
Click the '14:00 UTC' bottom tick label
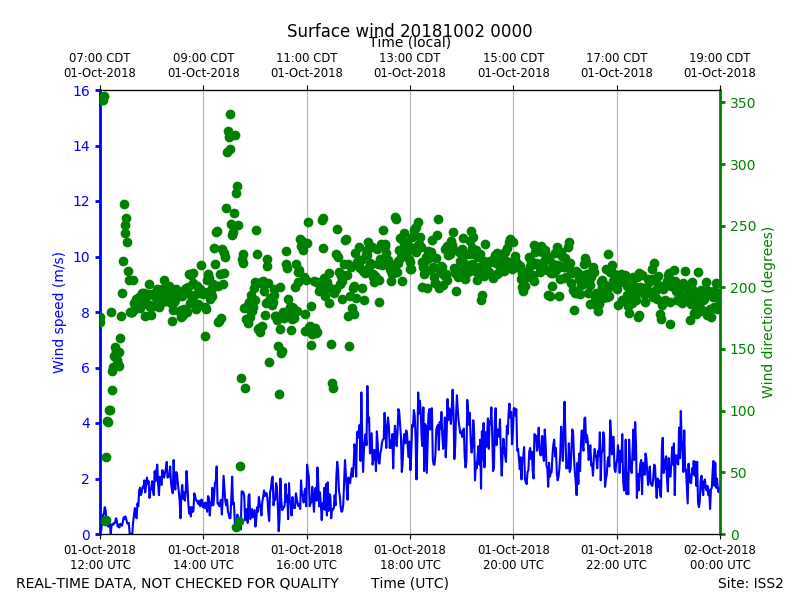[204, 565]
